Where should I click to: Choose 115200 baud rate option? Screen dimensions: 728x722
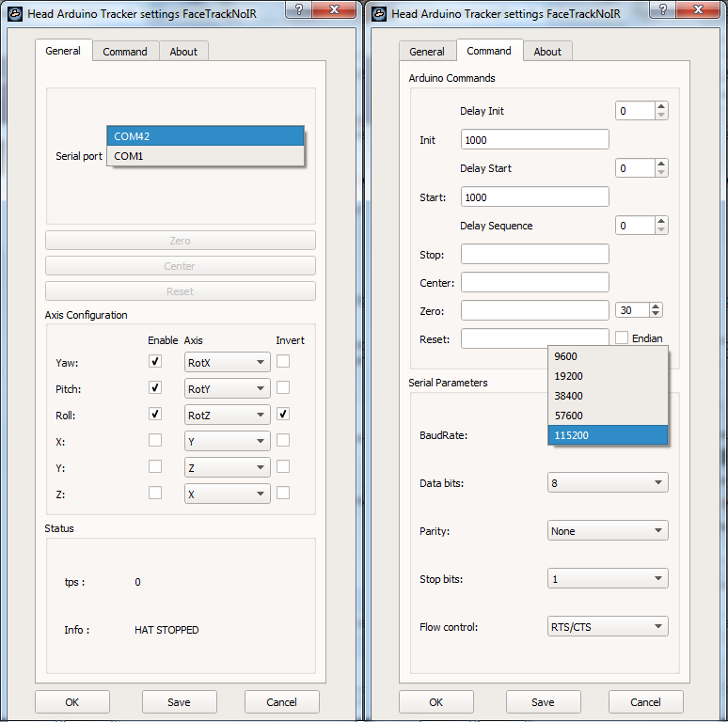[608, 435]
